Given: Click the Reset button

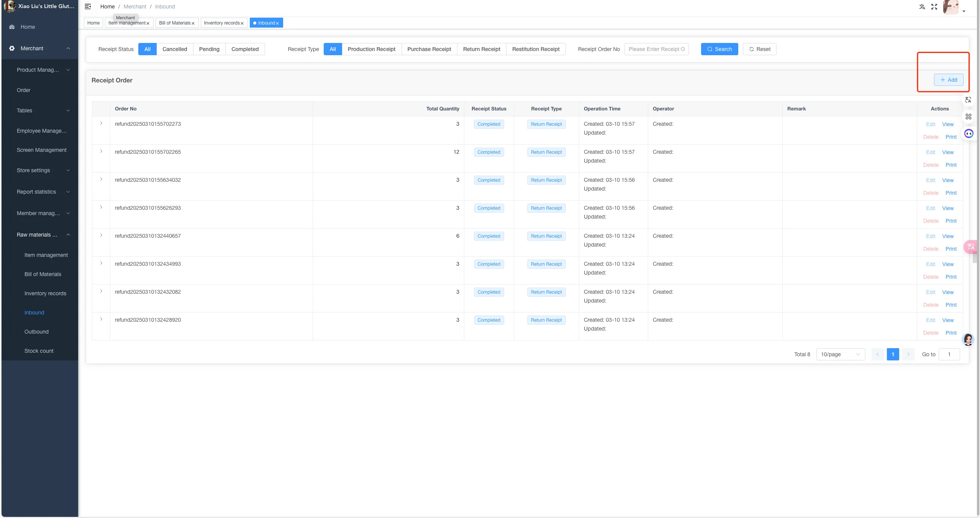Looking at the screenshot, I should [x=759, y=49].
